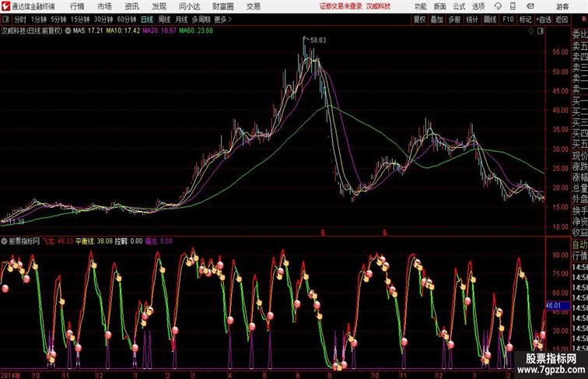The image size is (588, 379).
Task: Open the F10 company info button
Action: [508, 19]
